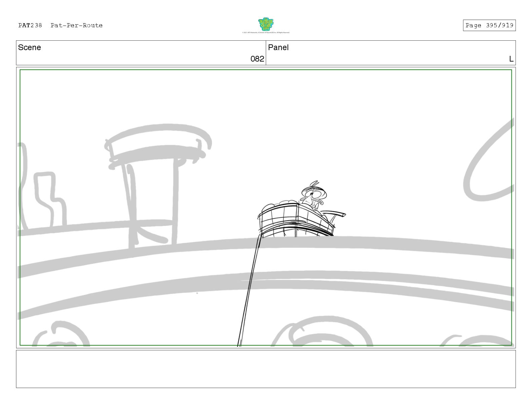This screenshot has width=532, height=412.
Task: Click the 'Pat-Per-Route' title text
Action: (76, 25)
